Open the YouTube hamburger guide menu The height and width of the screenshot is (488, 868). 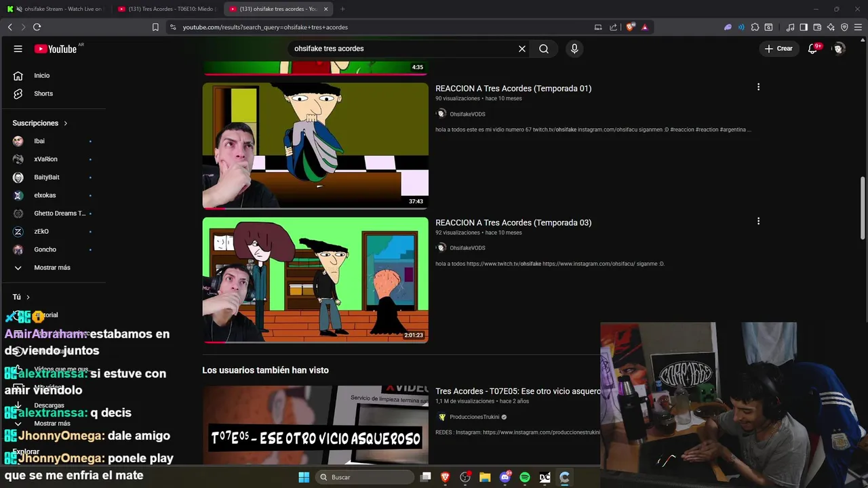(x=18, y=49)
